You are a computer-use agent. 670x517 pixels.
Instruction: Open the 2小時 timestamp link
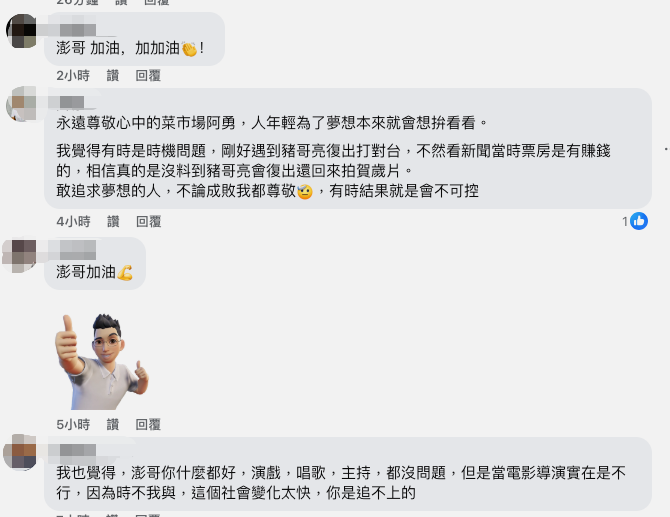click(x=73, y=76)
